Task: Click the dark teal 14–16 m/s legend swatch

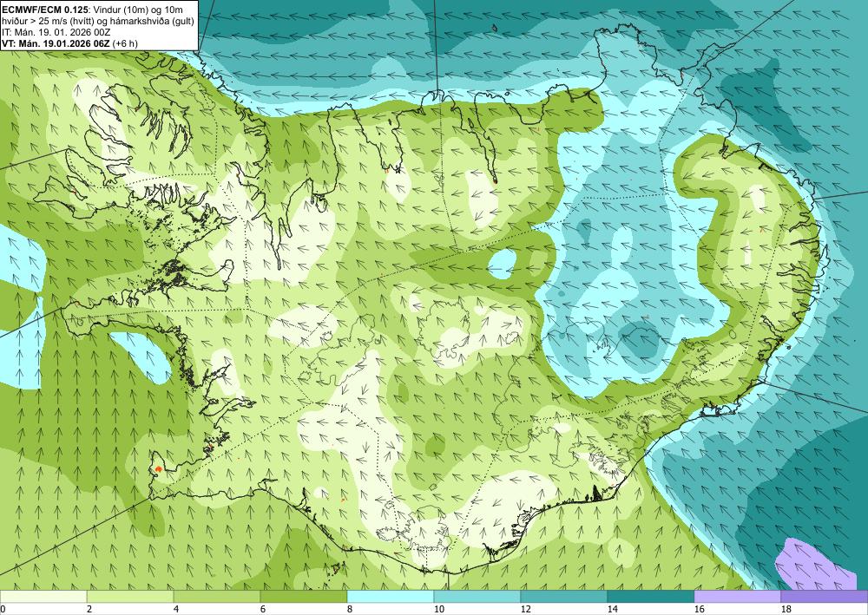Action: click(651, 596)
